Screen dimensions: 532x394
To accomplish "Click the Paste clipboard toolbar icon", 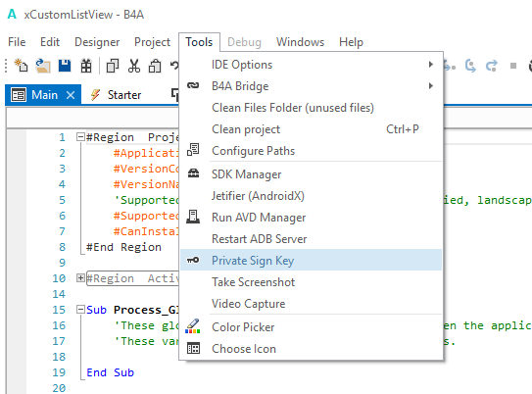I will [155, 66].
